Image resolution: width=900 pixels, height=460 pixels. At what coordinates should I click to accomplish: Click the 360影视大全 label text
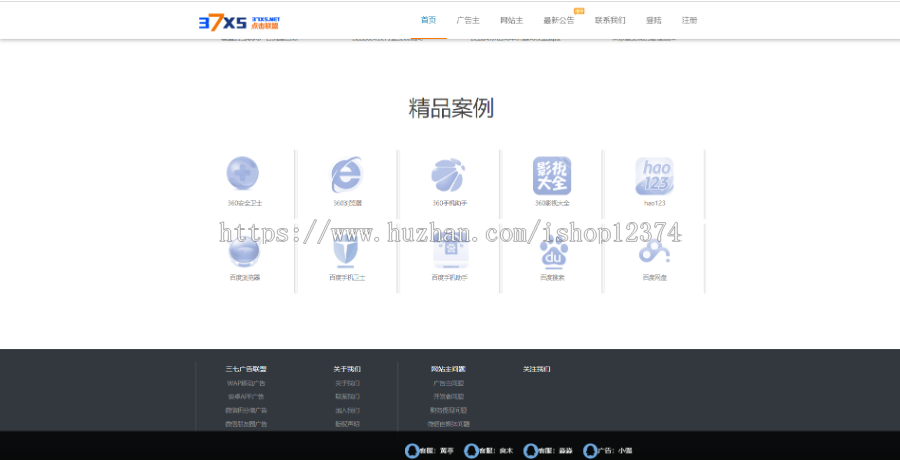pos(552,203)
